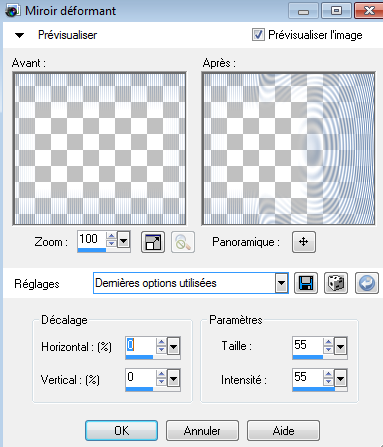The image size is (383, 447).
Task: Click the Horizontal spinner arrows
Action: pyautogui.click(x=161, y=346)
